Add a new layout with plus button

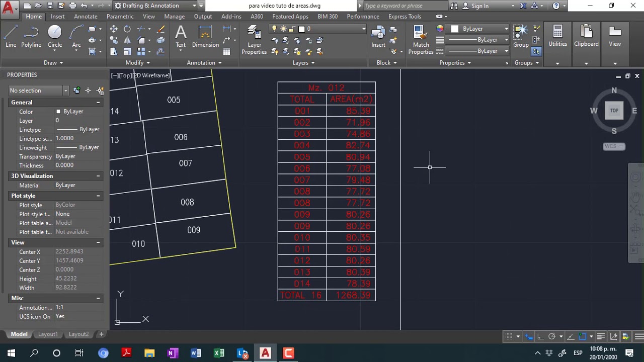[101, 334]
